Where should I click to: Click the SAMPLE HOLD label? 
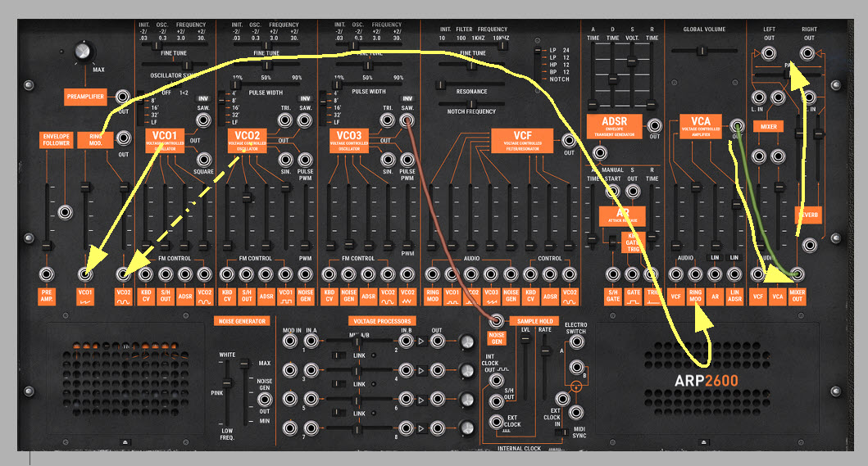(x=534, y=321)
